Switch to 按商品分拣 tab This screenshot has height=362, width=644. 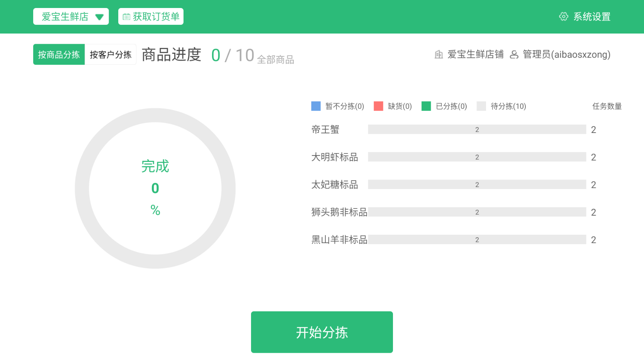click(59, 54)
